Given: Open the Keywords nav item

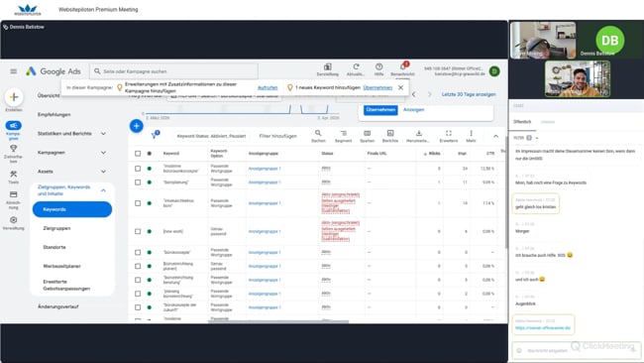Looking at the screenshot, I should (72, 209).
